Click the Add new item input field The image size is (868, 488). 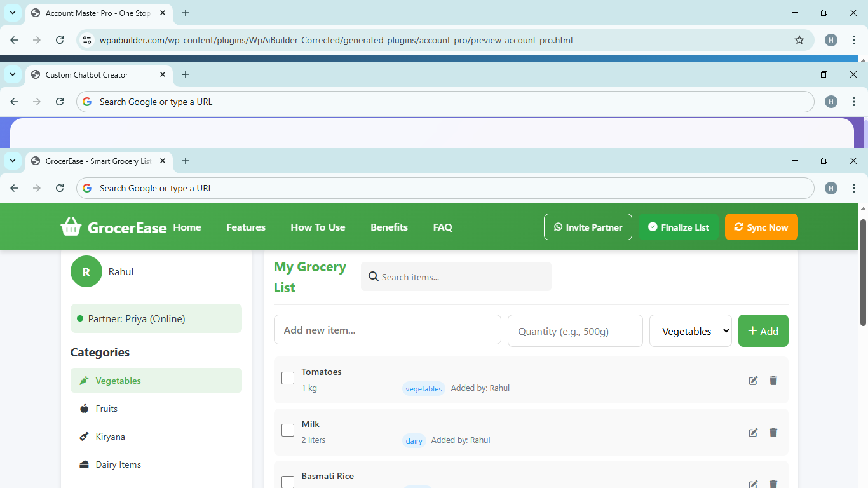coord(387,330)
